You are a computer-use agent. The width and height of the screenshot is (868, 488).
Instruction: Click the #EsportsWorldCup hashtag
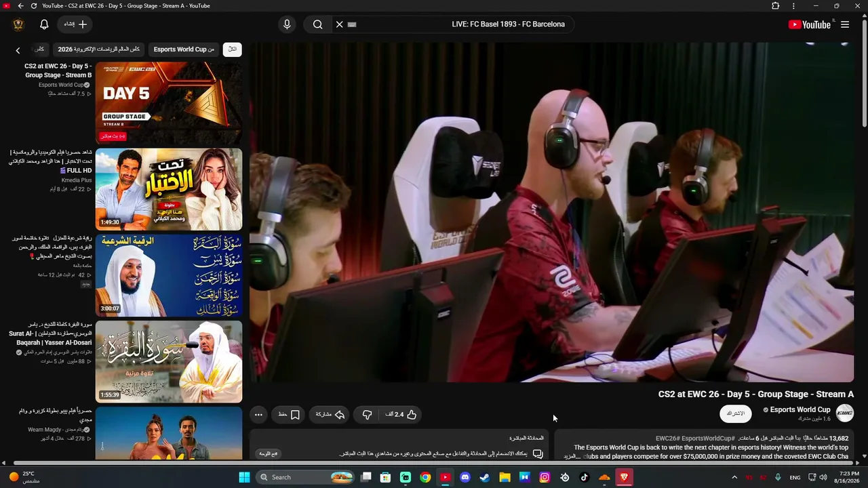[x=708, y=439]
